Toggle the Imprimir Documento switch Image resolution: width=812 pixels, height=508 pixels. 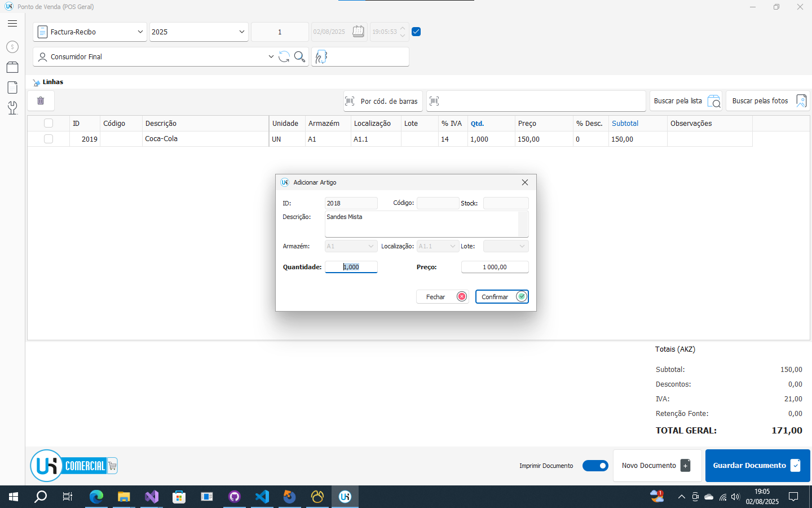point(595,466)
